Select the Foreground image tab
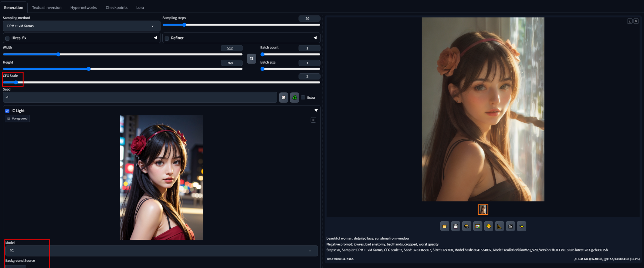 click(x=18, y=119)
